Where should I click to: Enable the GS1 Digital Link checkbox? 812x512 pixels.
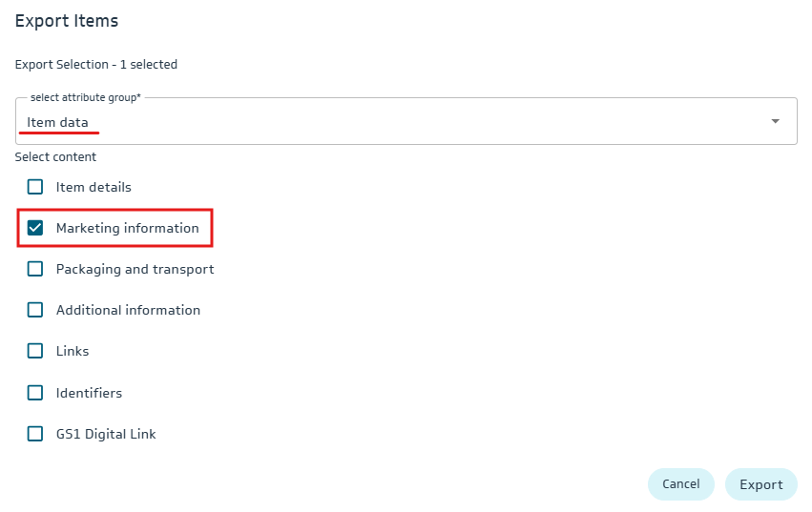point(35,434)
